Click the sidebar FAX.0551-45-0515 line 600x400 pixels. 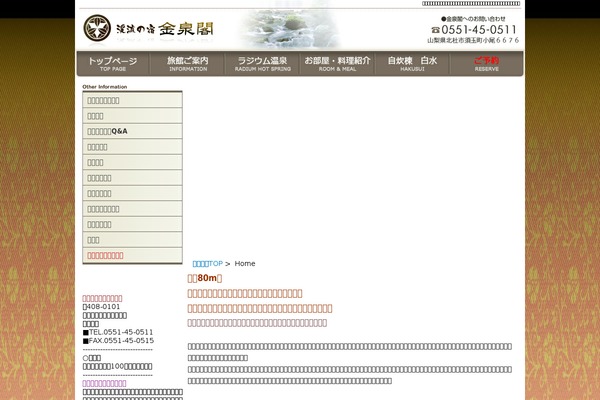[118, 341]
